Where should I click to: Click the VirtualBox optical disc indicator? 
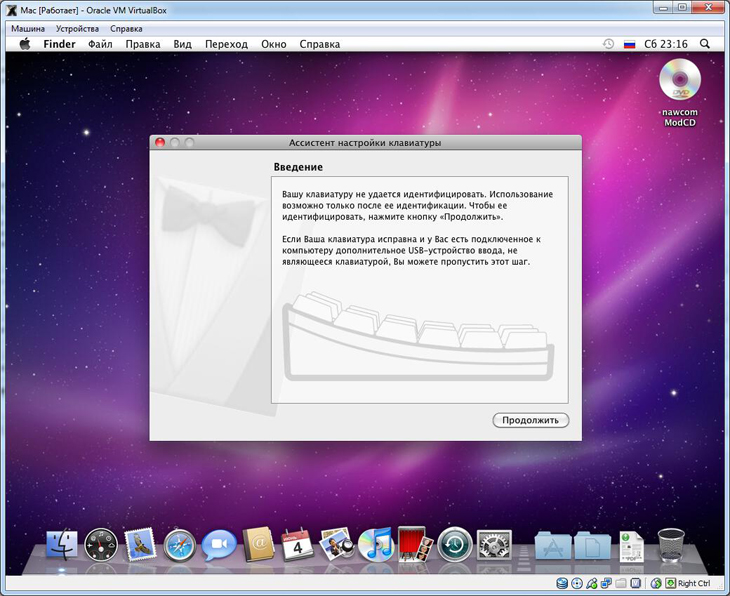(576, 583)
